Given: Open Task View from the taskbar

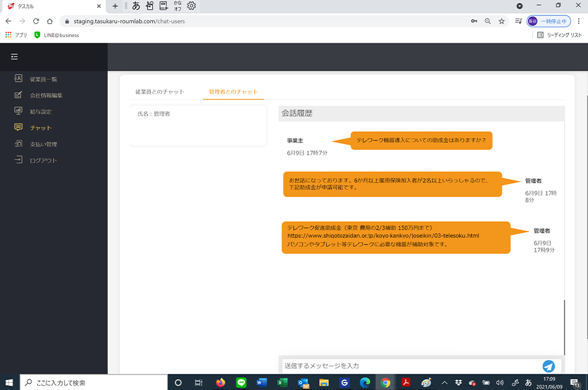Looking at the screenshot, I should coord(199,383).
